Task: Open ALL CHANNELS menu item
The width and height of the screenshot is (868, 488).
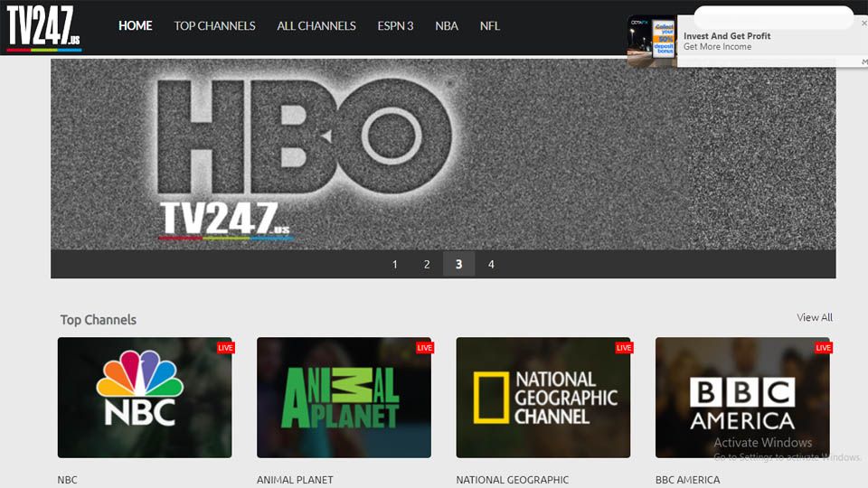Action: coord(316,26)
